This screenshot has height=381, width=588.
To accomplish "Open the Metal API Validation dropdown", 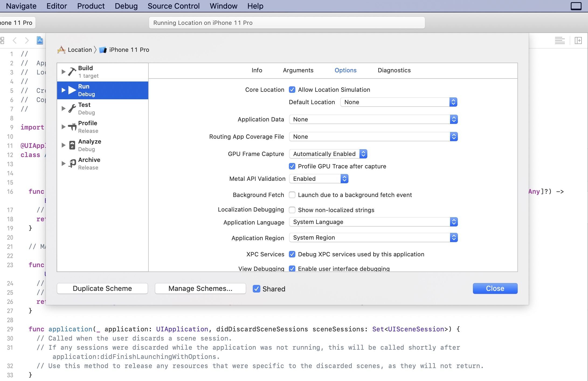I will pos(319,179).
